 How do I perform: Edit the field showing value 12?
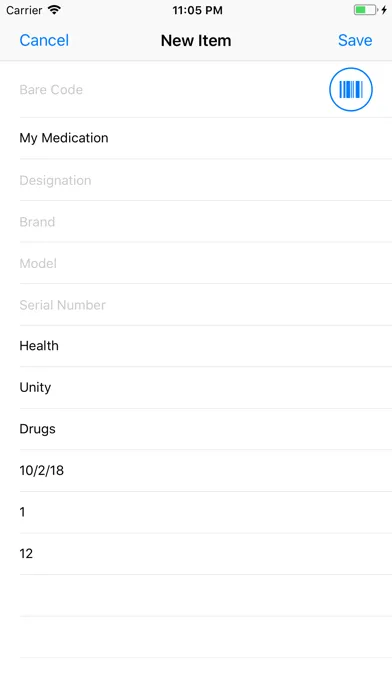pyautogui.click(x=206, y=554)
